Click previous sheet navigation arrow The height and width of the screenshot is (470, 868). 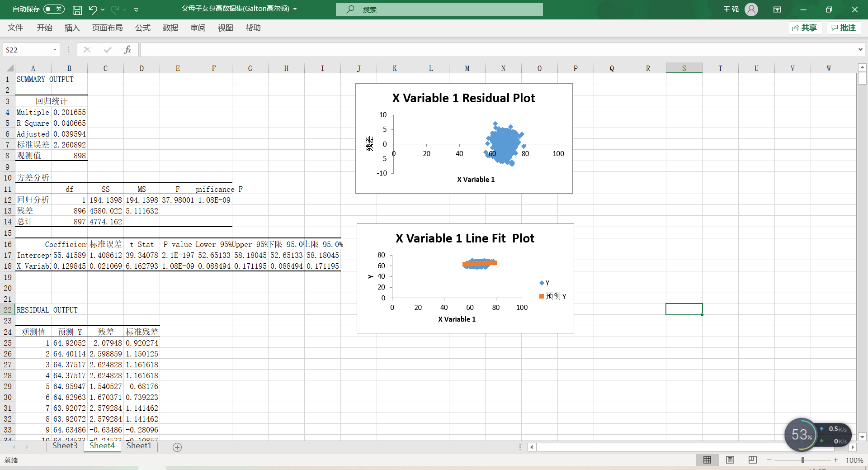point(14,447)
